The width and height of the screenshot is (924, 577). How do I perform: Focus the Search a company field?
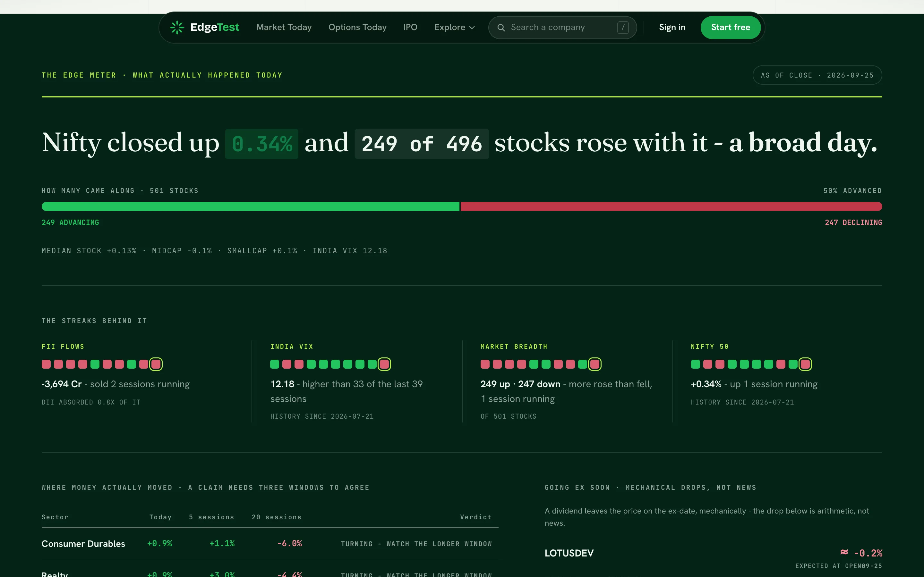point(562,28)
